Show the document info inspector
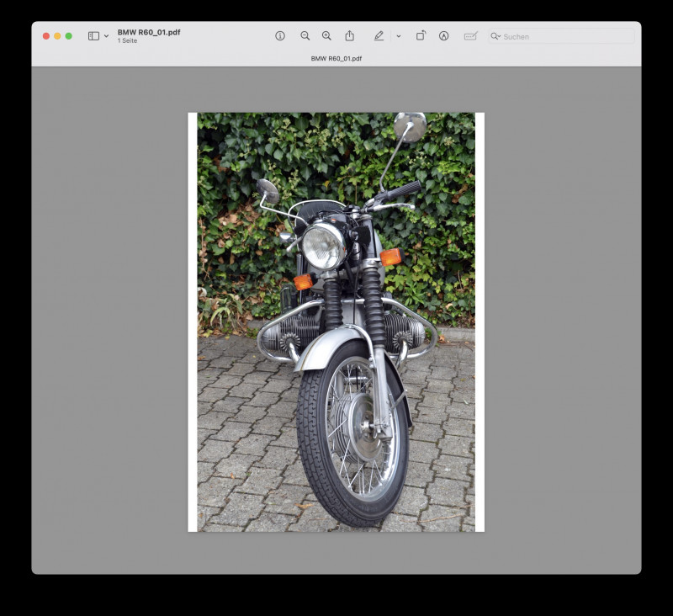Screen dimensions: 673x616 pos(280,36)
